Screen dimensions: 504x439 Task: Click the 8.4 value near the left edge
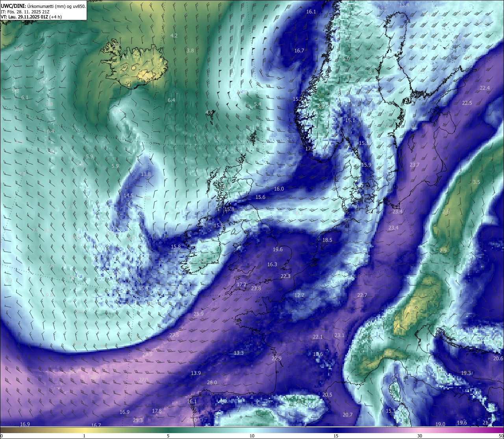click(19, 49)
